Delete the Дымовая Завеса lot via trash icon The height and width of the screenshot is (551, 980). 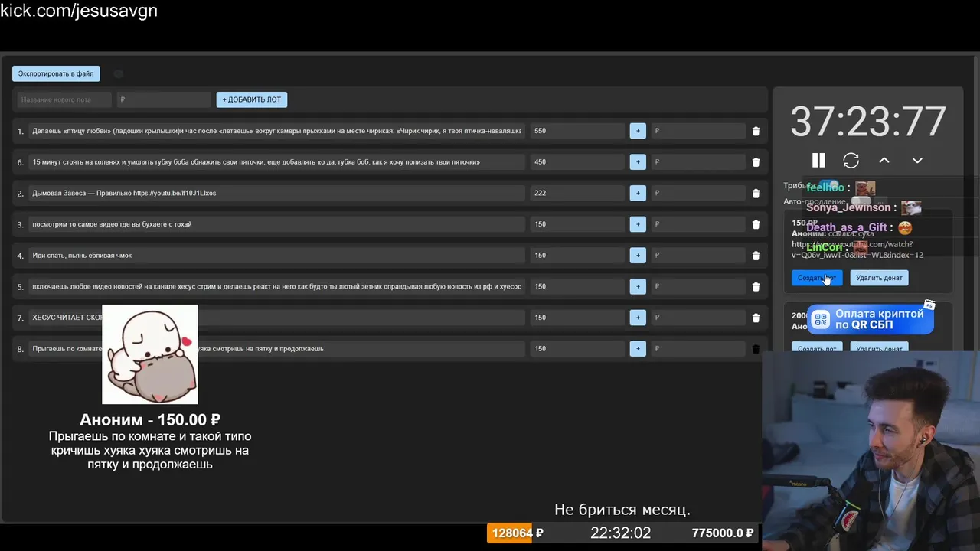tap(756, 194)
